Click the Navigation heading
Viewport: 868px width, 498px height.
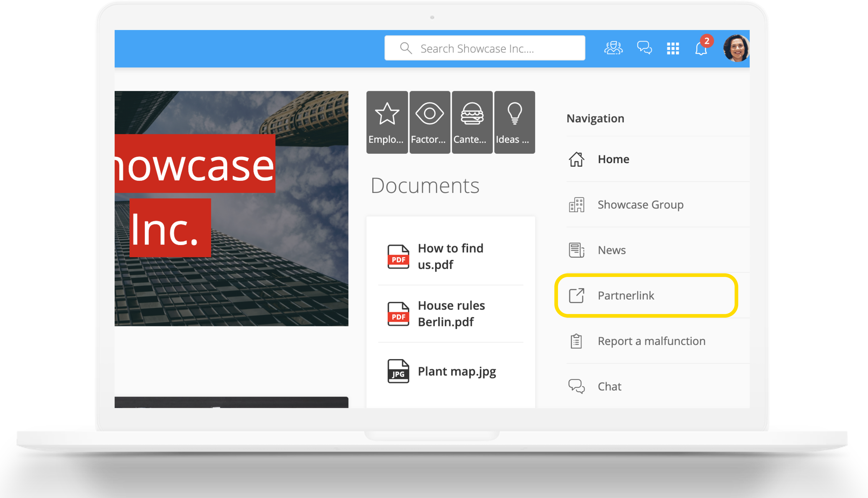point(595,118)
